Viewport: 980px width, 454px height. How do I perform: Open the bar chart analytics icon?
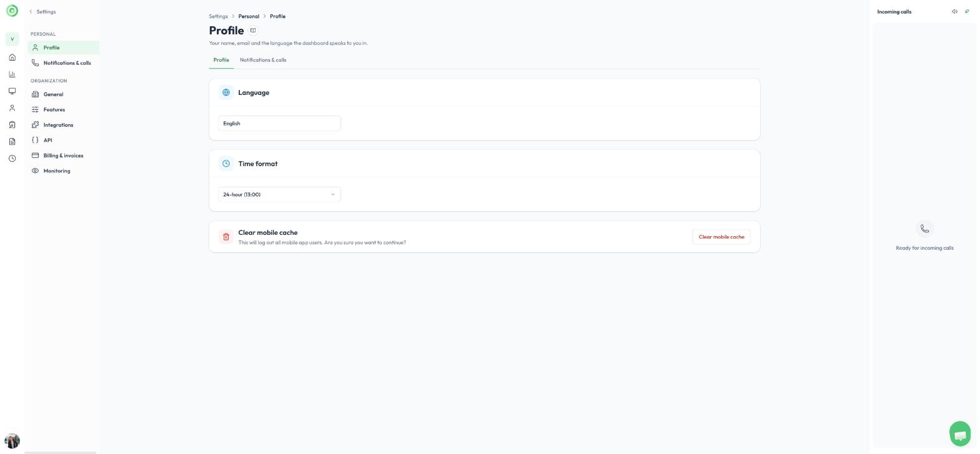12,74
